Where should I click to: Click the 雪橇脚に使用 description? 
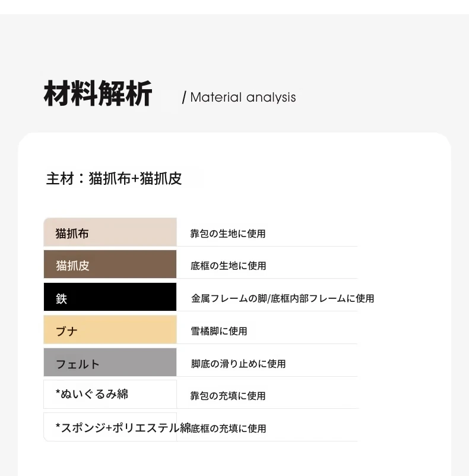tap(218, 331)
